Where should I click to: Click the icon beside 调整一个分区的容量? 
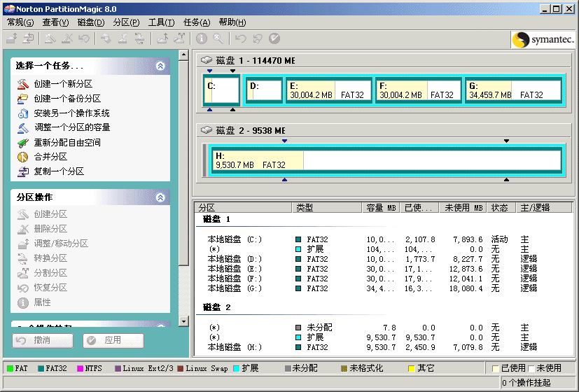coord(23,127)
